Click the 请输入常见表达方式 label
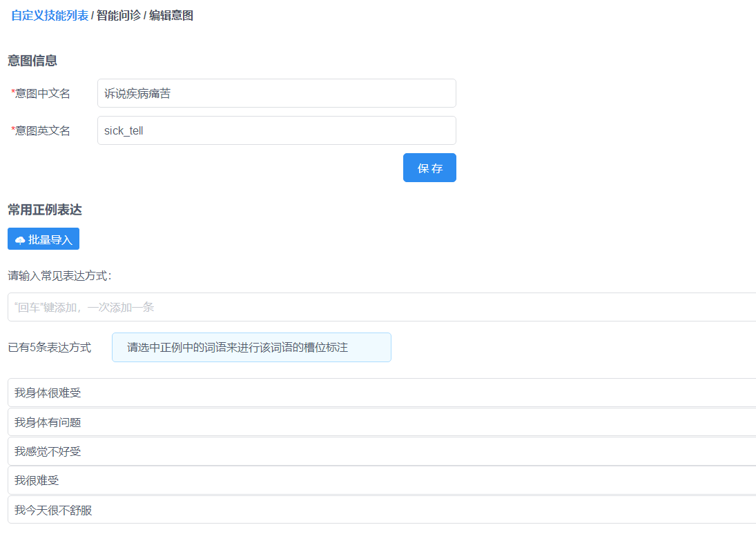 tap(59, 276)
